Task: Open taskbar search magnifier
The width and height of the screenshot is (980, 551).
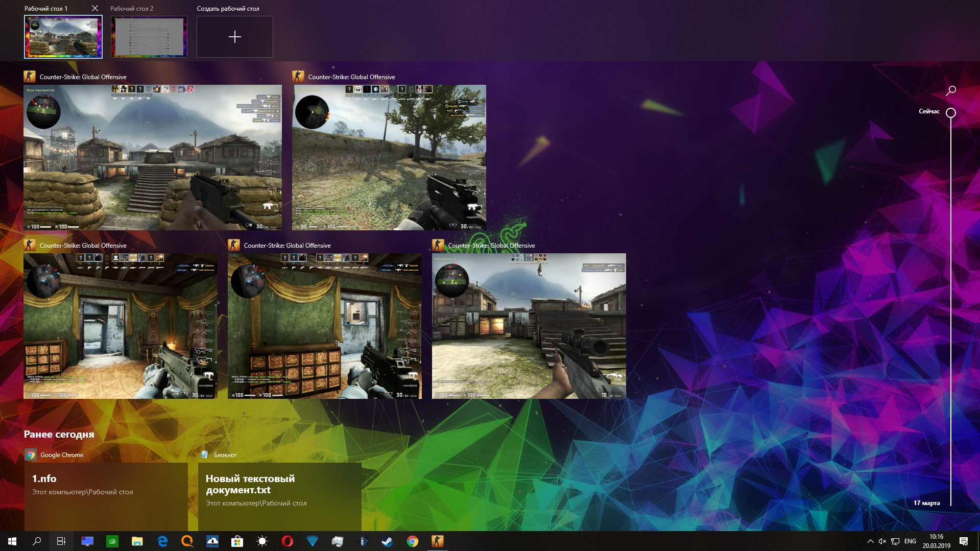Action: coord(37,541)
